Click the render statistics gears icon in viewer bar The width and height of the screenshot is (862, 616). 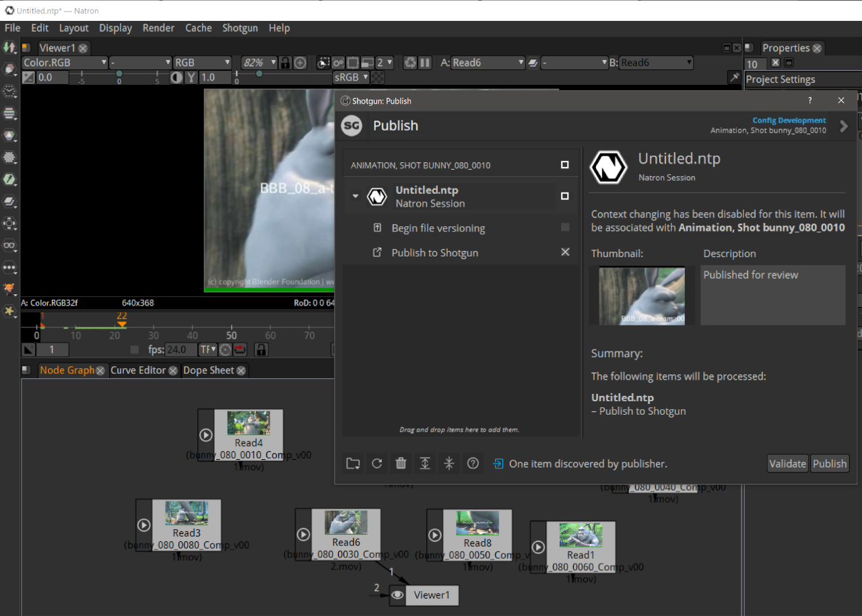(339, 63)
